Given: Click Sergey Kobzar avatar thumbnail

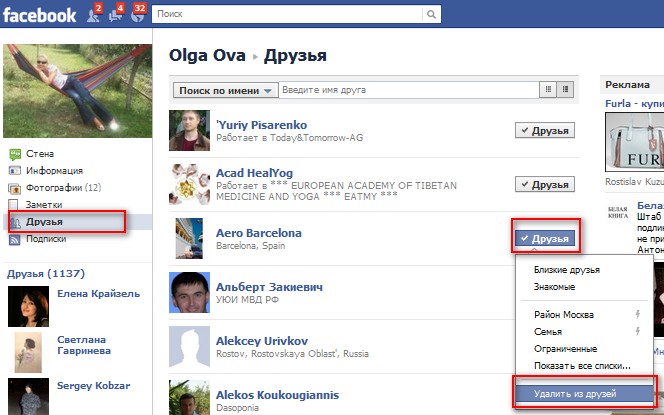Looking at the screenshot, I should click(28, 396).
